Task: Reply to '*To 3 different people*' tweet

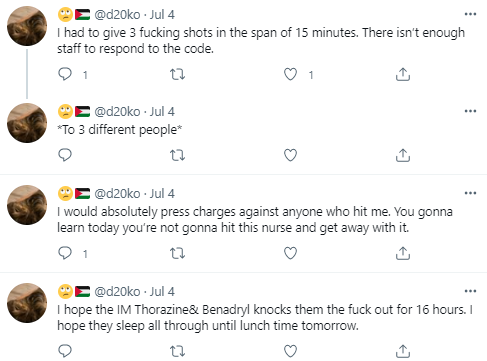Action: [x=65, y=155]
